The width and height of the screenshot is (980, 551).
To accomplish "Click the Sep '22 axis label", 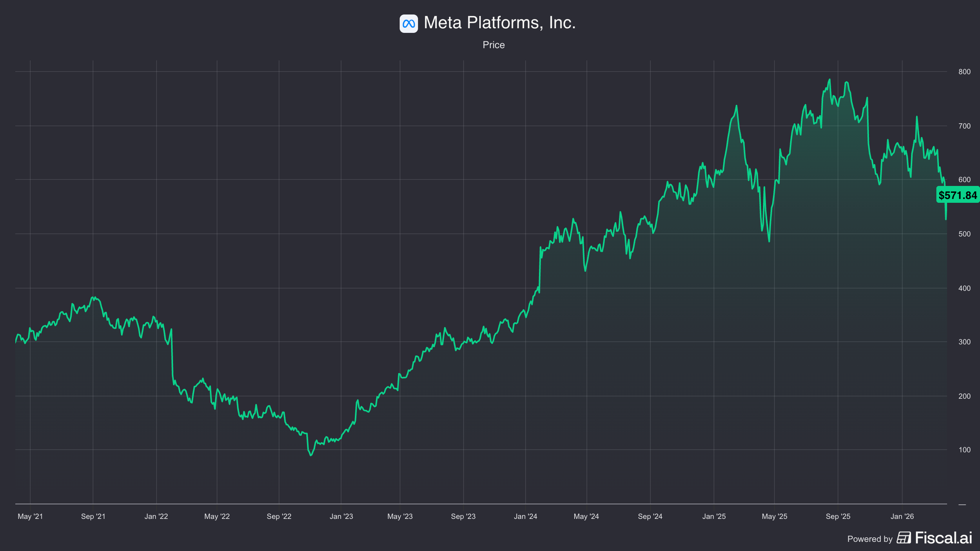I will (x=279, y=517).
